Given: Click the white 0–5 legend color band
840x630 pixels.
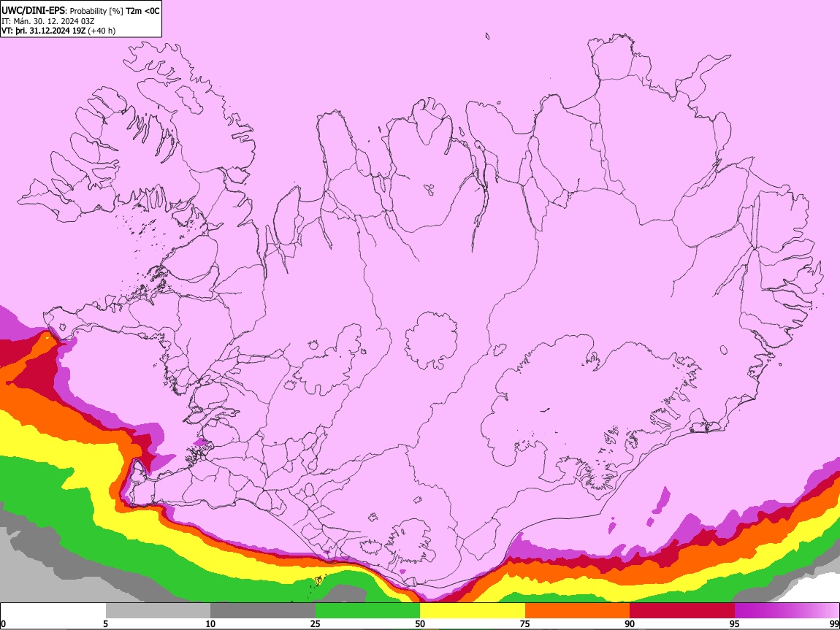Looking at the screenshot, I should tap(53, 610).
